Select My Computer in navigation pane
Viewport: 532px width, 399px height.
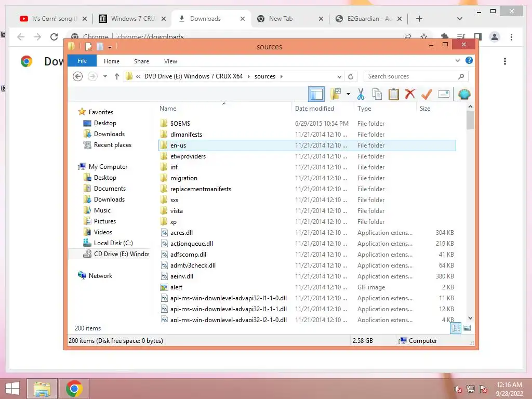(x=108, y=167)
